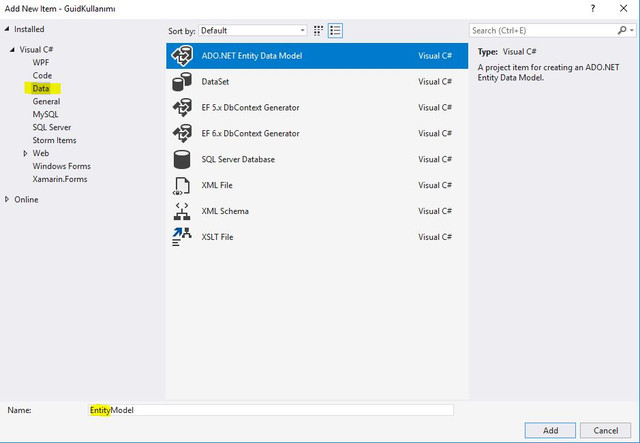Collapse the Visual C# node
Image resolution: width=640 pixels, height=443 pixels.
point(12,49)
